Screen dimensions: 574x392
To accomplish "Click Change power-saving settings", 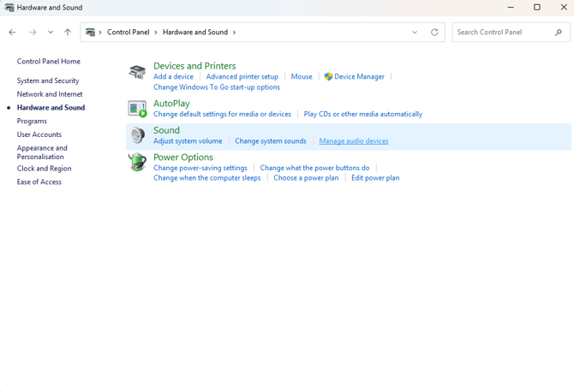I will [x=200, y=168].
